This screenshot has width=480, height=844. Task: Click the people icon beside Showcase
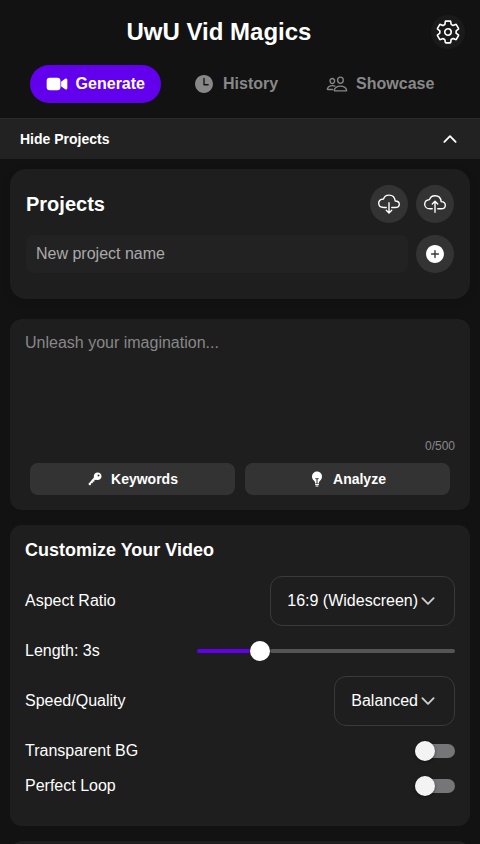337,84
